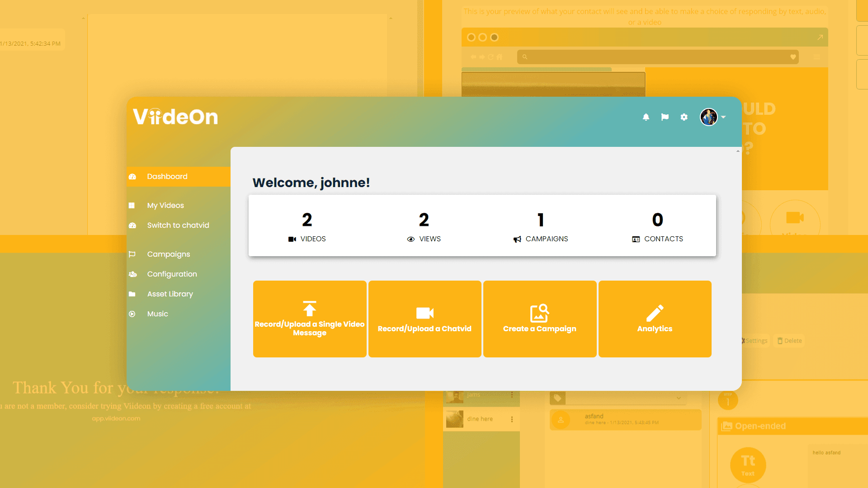Open the settings gear icon
Screen dimensions: 868x488
point(684,117)
